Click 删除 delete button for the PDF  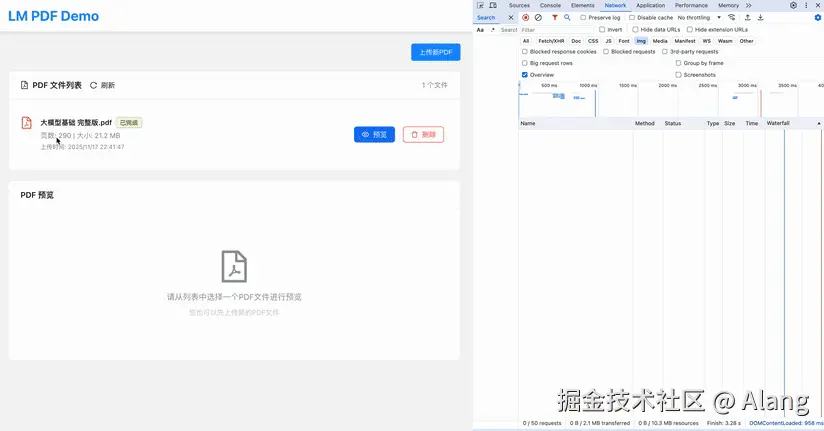pos(424,135)
